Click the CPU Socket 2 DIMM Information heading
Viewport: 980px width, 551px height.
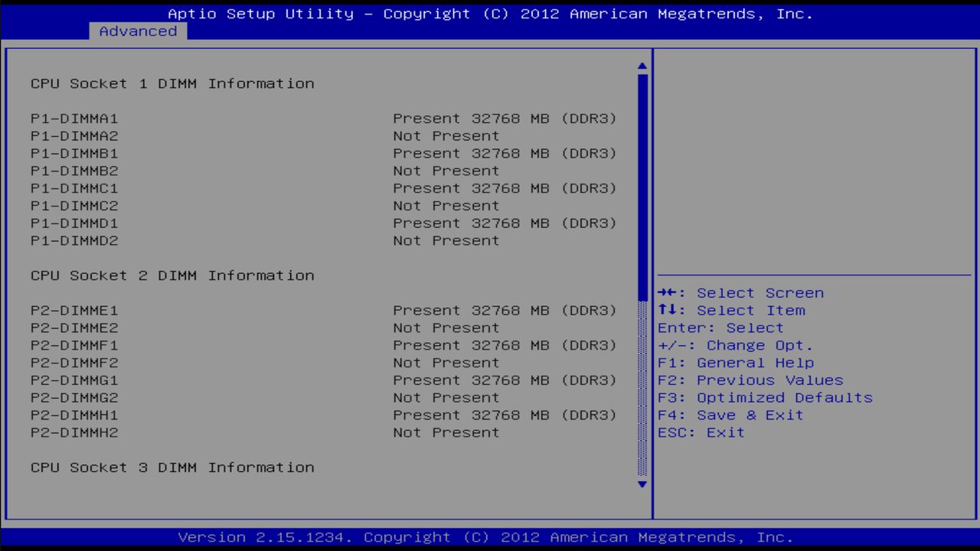[x=172, y=275]
